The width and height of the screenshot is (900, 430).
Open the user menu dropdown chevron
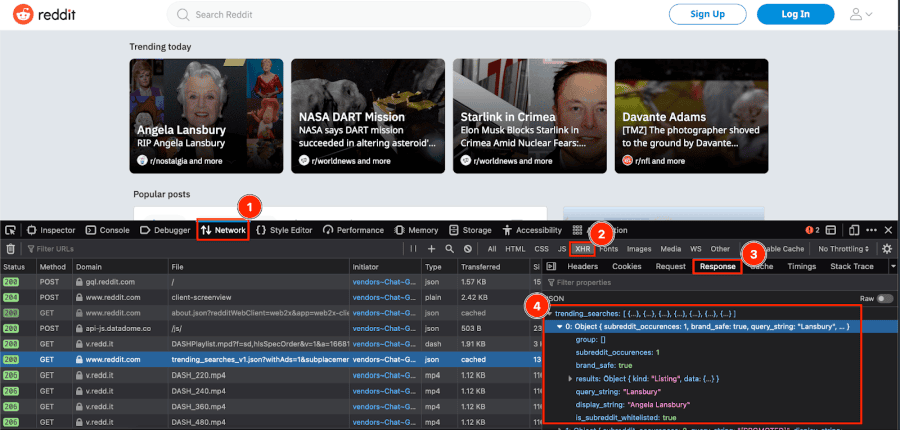[x=869, y=14]
